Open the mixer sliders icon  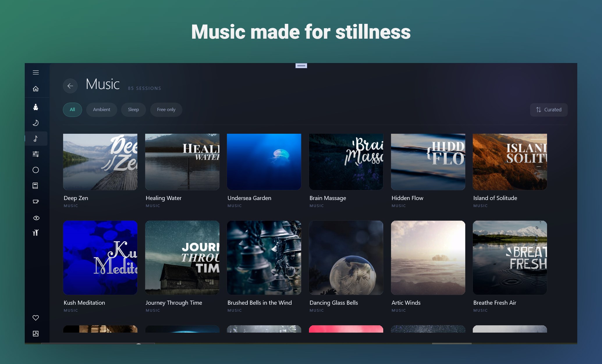[36, 154]
